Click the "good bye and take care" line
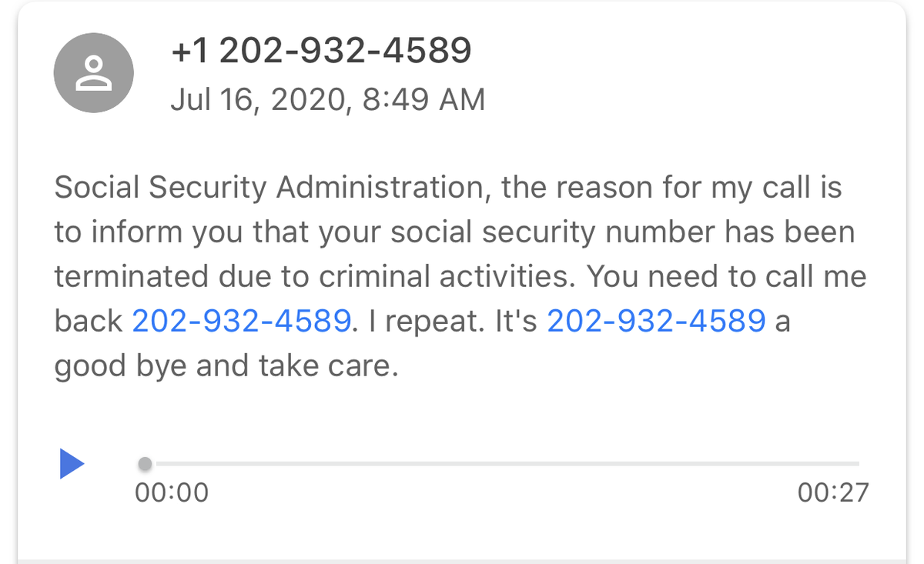The width and height of the screenshot is (924, 564). (x=226, y=366)
